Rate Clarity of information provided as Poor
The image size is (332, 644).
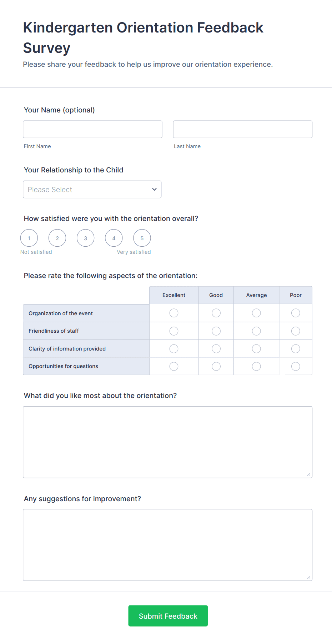click(296, 348)
